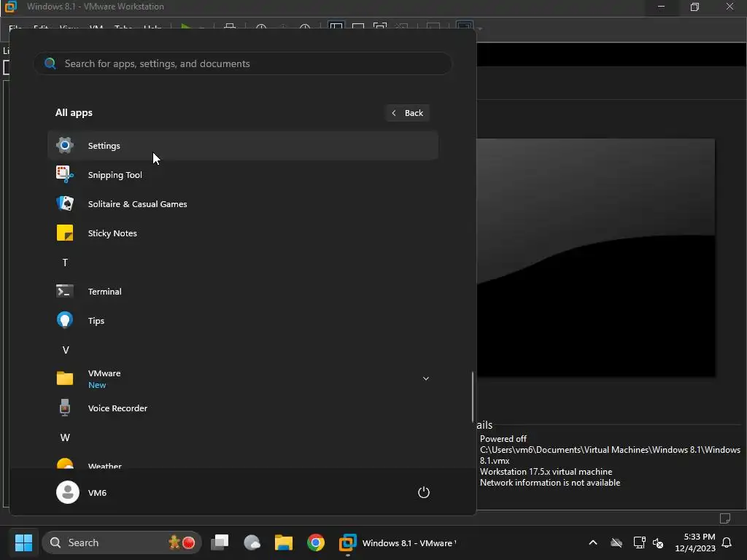Open the VMware folder entry
This screenshot has height=560, width=747.
243,378
